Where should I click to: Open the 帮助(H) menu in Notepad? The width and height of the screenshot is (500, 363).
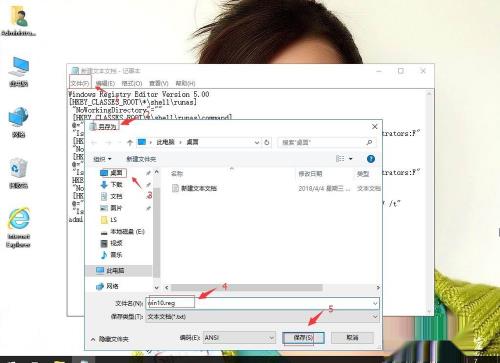[185, 83]
